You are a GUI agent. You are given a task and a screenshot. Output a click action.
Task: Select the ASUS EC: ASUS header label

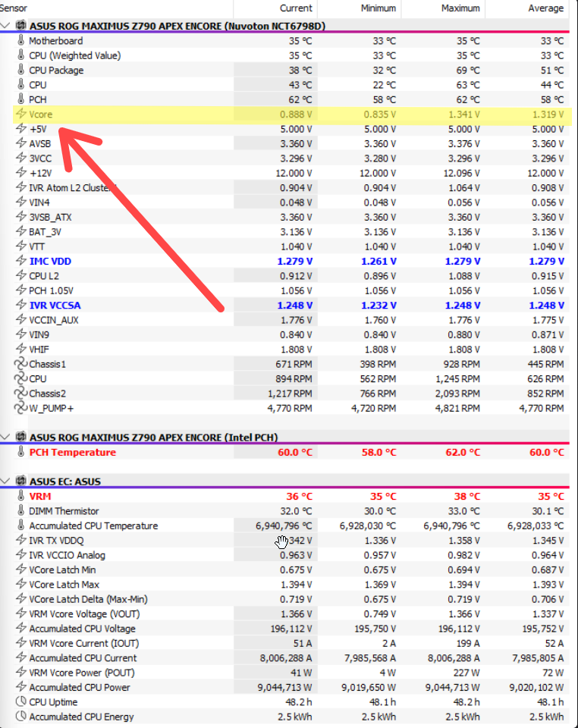pyautogui.click(x=65, y=482)
